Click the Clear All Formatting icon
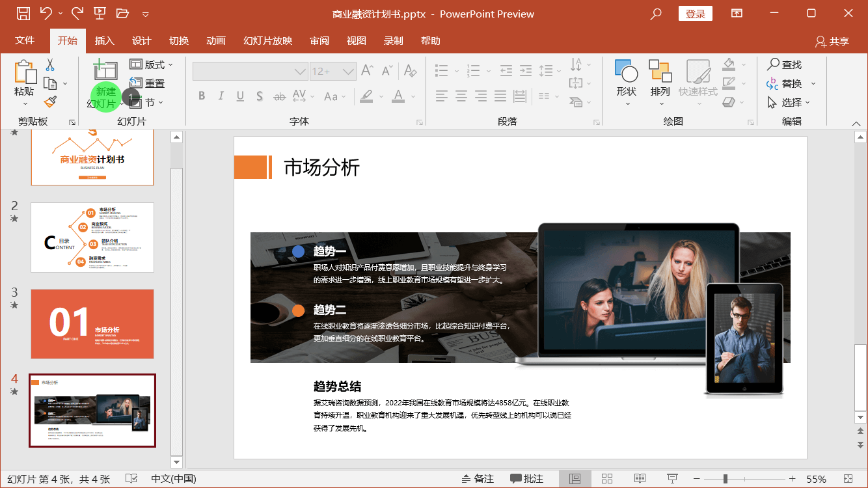Image resolution: width=868 pixels, height=488 pixels. click(x=410, y=70)
